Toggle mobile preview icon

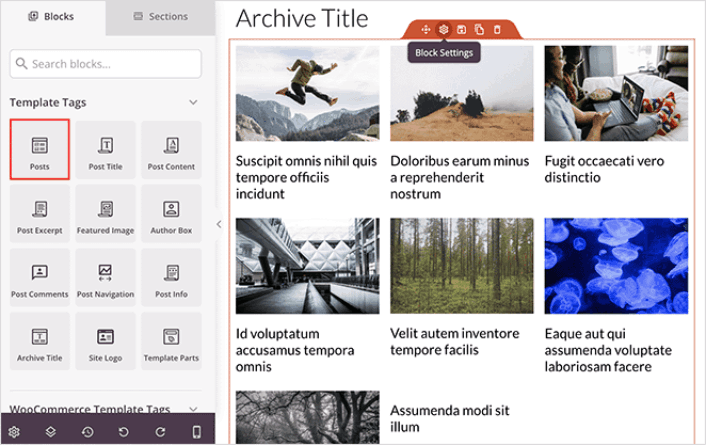tap(196, 432)
